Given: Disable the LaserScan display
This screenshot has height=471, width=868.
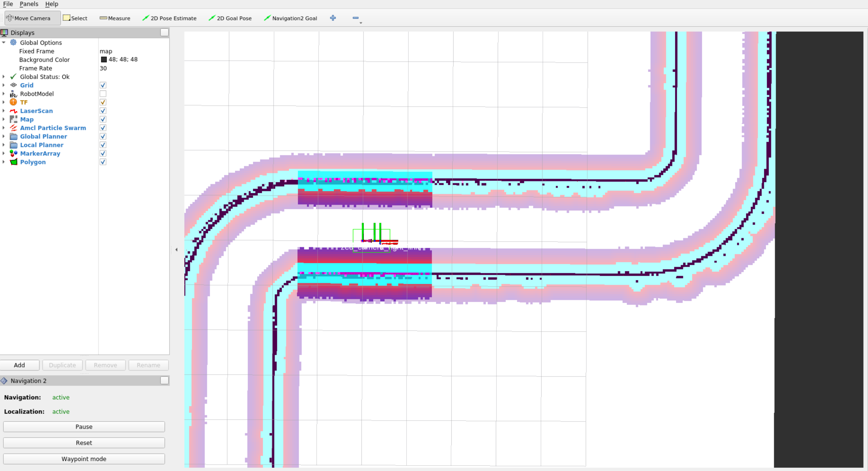Looking at the screenshot, I should tap(103, 110).
